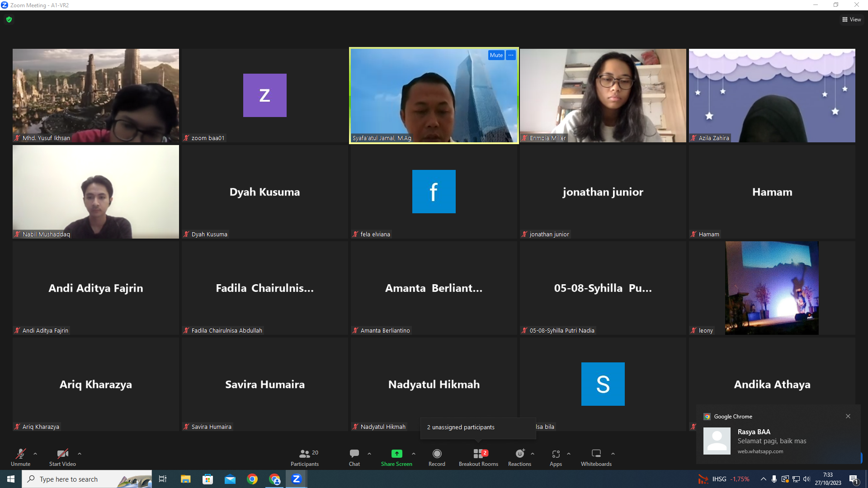Image resolution: width=868 pixels, height=488 pixels.
Task: Click taskbar search box
Action: (x=87, y=479)
